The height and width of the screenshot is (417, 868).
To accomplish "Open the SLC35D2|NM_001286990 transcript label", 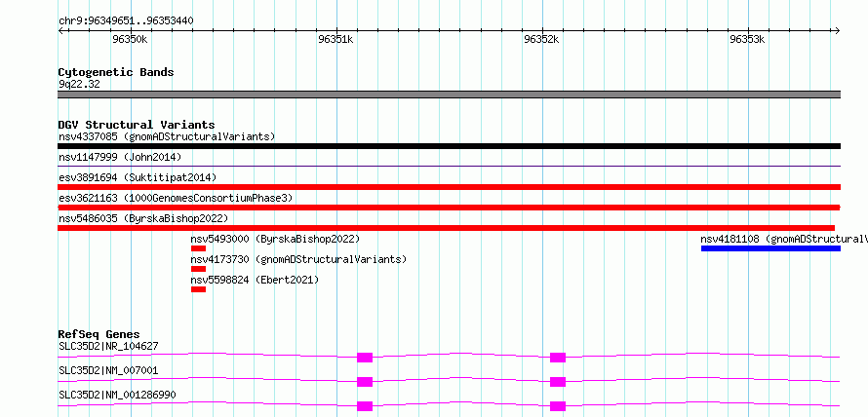I will click(117, 396).
